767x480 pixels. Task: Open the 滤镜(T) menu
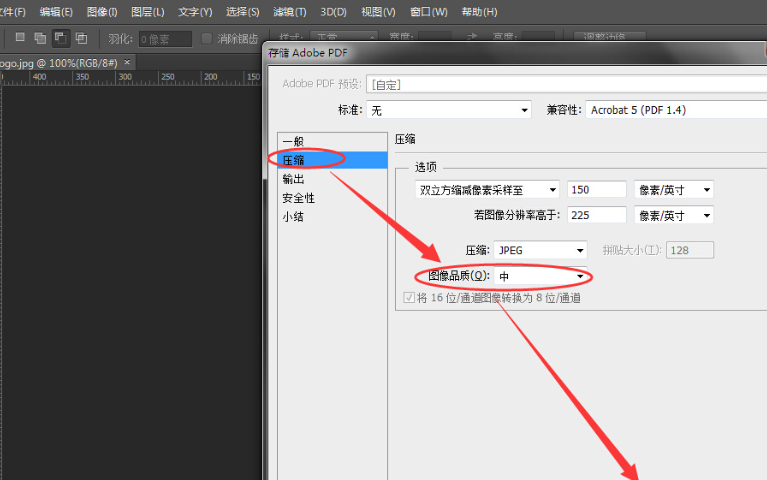tap(290, 12)
